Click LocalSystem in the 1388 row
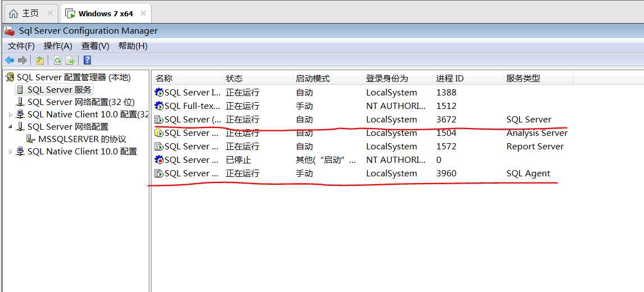This screenshot has height=292, width=644. click(391, 93)
